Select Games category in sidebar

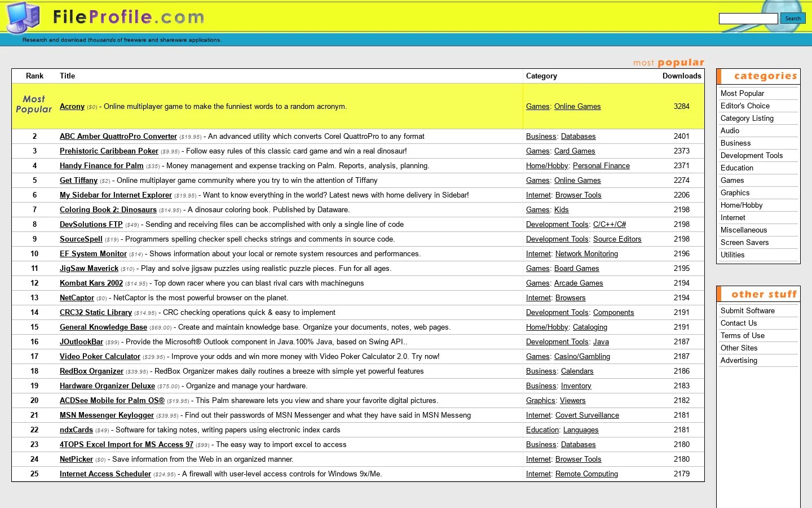[x=732, y=181]
